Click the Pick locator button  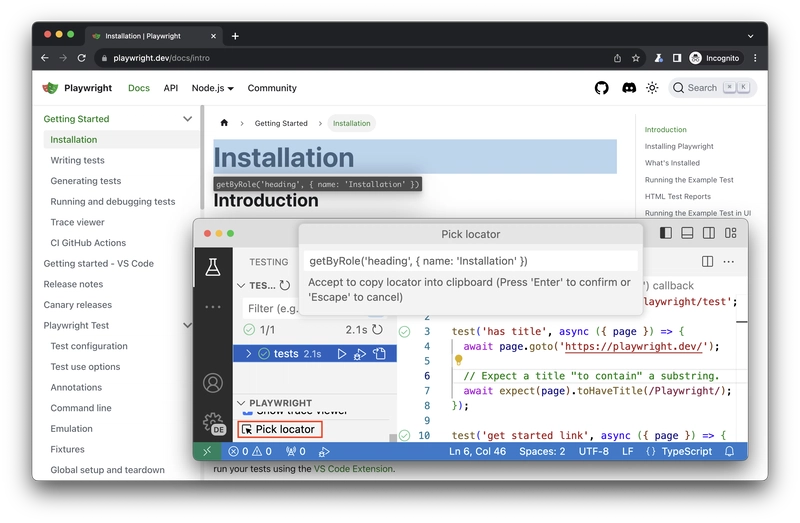[x=280, y=430]
